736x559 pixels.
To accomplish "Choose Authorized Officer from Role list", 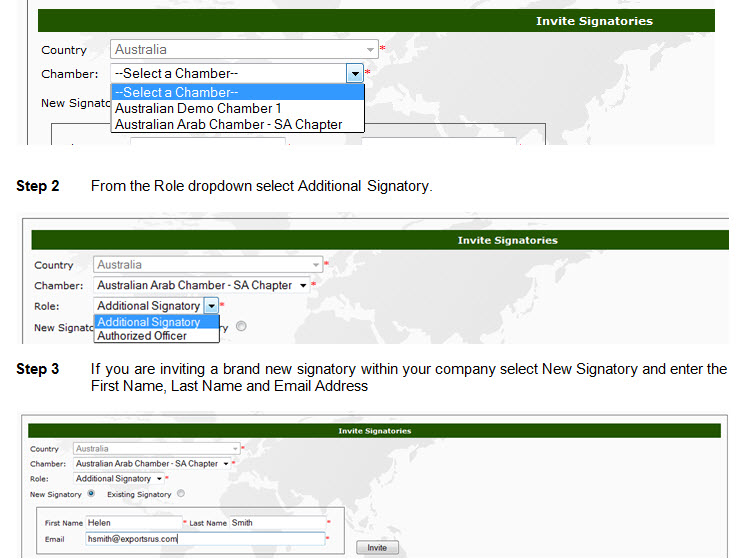I will [142, 336].
